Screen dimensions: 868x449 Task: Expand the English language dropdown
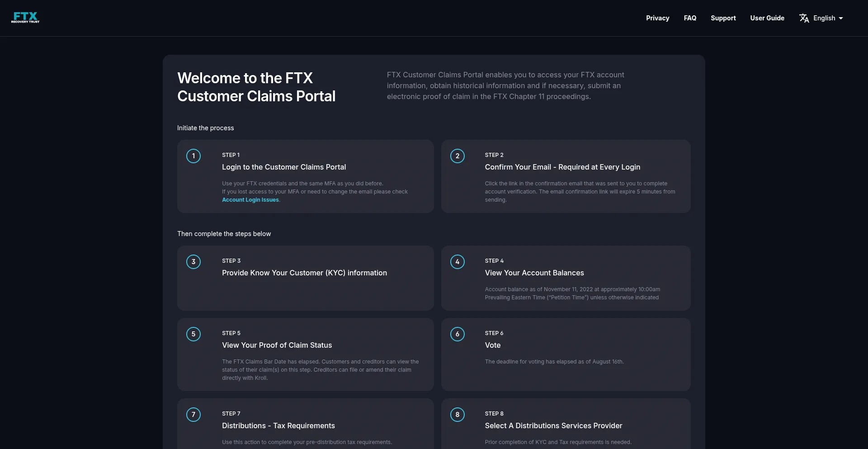point(821,18)
